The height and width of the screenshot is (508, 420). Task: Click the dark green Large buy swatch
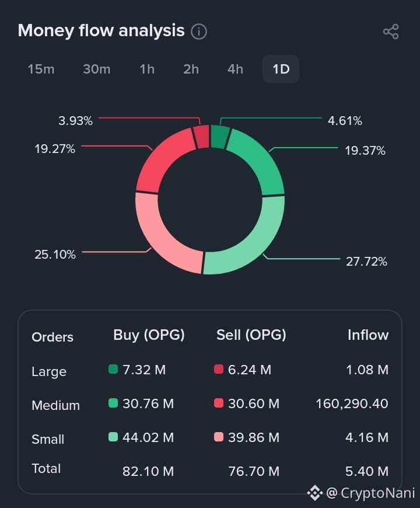(113, 369)
